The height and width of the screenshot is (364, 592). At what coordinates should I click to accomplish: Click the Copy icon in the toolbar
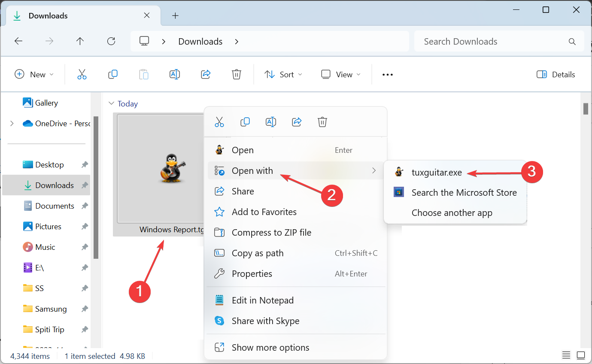pos(113,74)
